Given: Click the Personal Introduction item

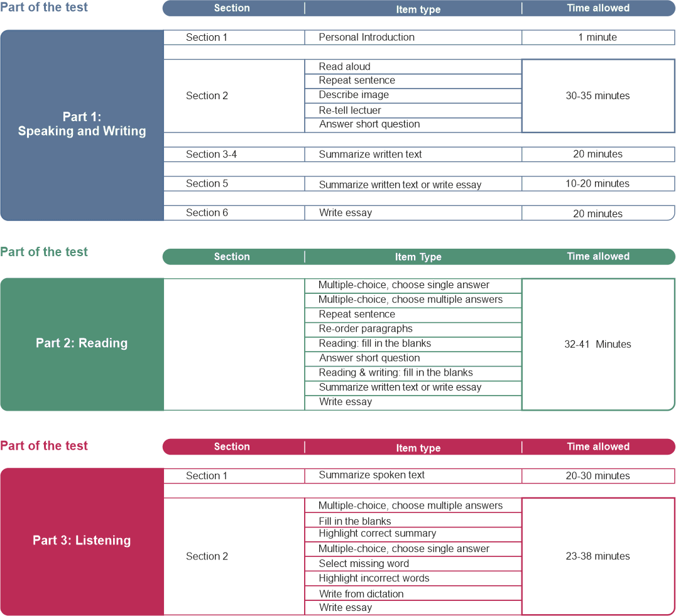Looking at the screenshot, I should pyautogui.click(x=366, y=37).
